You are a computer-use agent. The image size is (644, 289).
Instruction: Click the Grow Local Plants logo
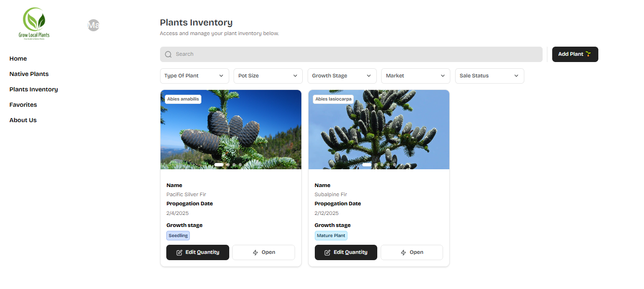pos(34,23)
